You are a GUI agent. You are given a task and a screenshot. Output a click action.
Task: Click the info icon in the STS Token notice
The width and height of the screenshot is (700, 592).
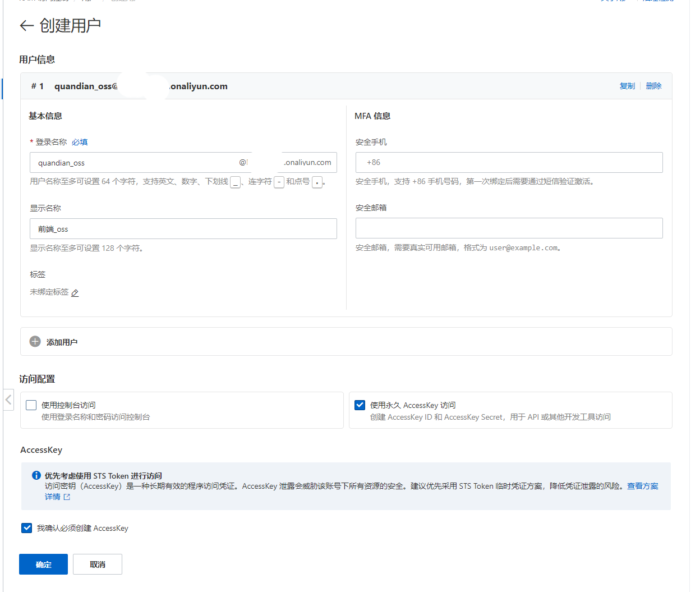(36, 475)
